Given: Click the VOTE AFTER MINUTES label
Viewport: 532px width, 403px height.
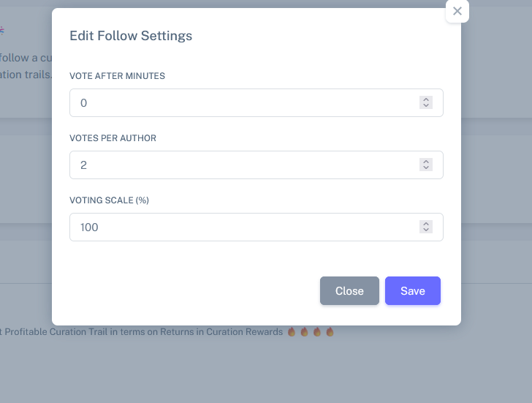Looking at the screenshot, I should [118, 76].
